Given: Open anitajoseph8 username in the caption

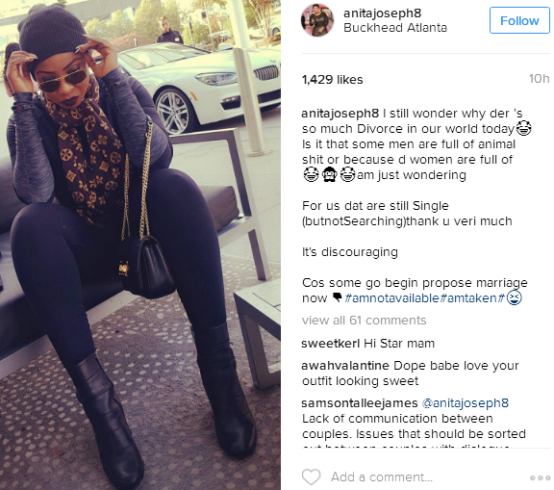Looking at the screenshot, I should 340,113.
